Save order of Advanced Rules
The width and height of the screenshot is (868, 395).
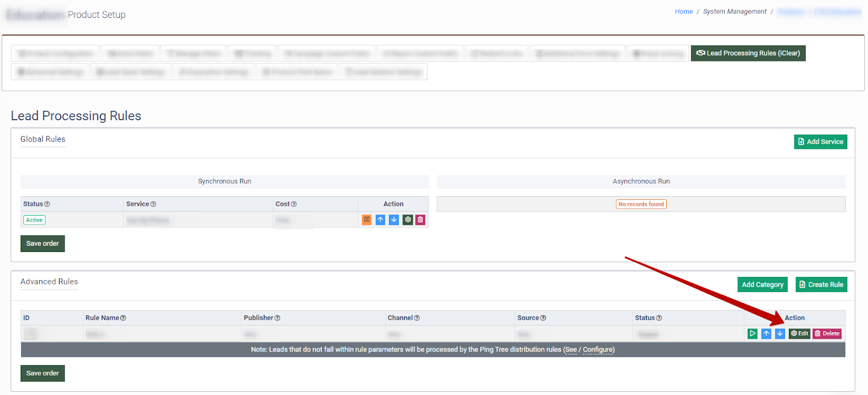(43, 373)
